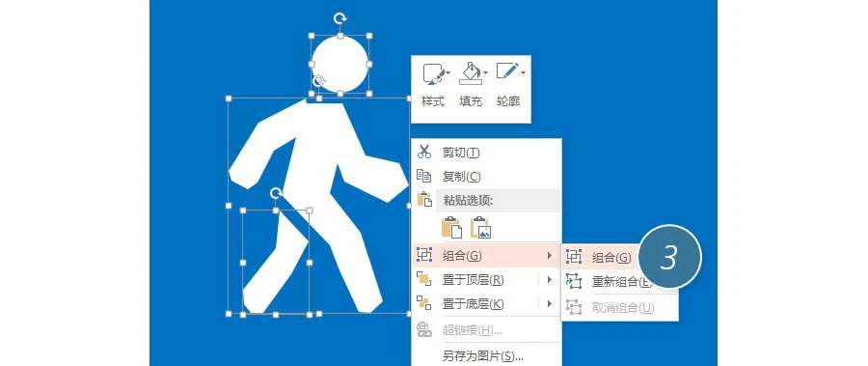
Task: Choose Copy 复制(C) from context menu
Action: 462,177
